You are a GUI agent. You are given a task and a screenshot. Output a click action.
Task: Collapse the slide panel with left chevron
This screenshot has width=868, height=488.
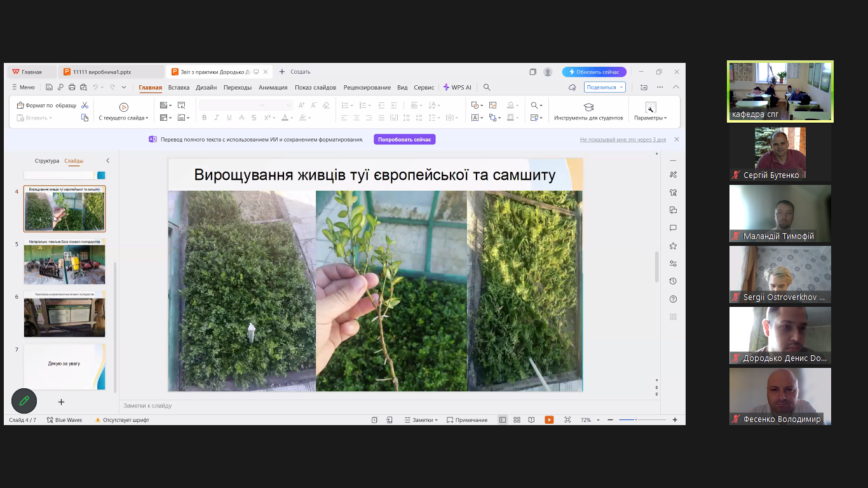(x=107, y=161)
